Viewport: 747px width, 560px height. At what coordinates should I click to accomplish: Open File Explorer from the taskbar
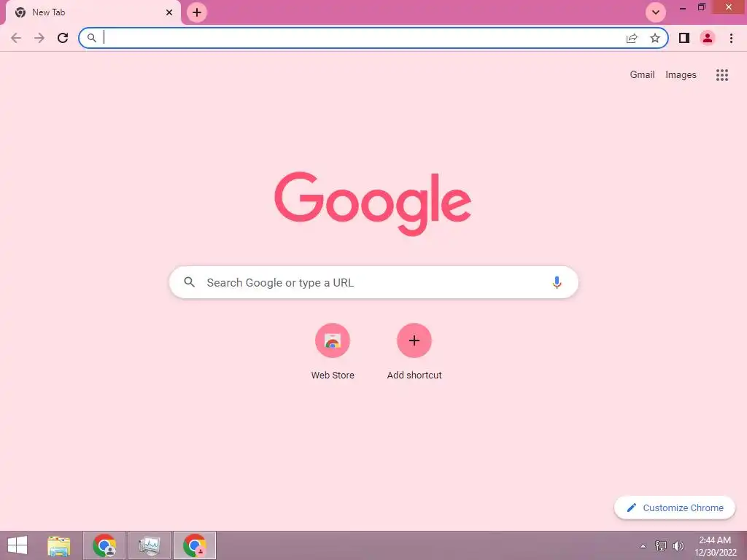pos(59,545)
